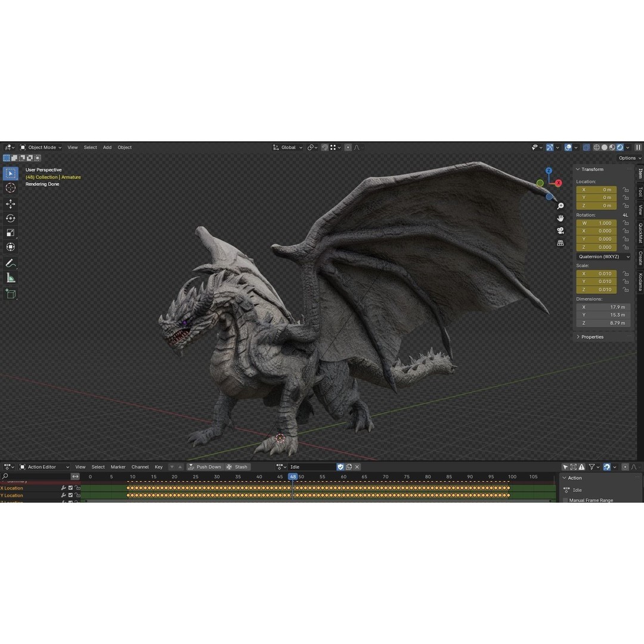Open the Marker menu in Action Editor
Image resolution: width=644 pixels, height=644 pixels.
(118, 467)
